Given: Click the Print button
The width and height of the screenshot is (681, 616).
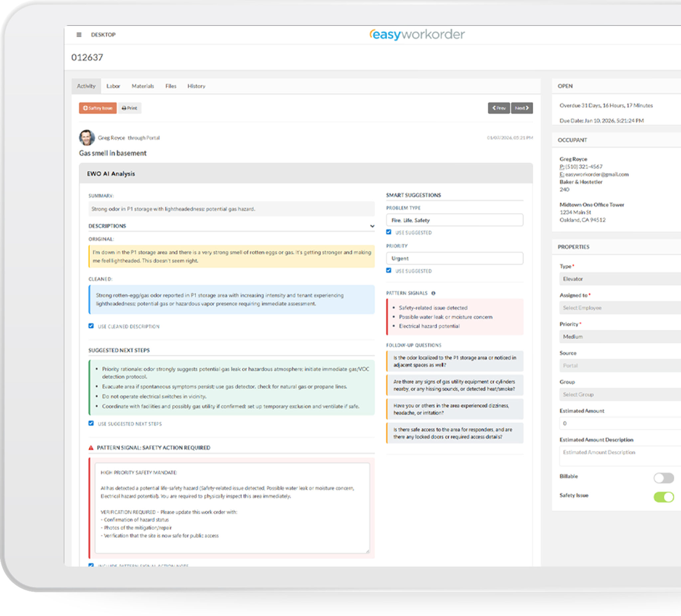Looking at the screenshot, I should (130, 108).
